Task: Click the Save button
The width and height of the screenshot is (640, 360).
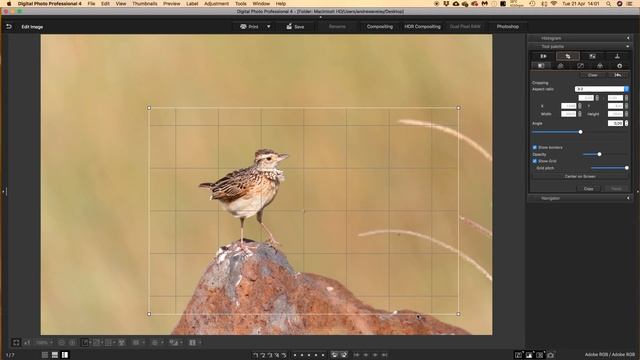Action: [295, 27]
